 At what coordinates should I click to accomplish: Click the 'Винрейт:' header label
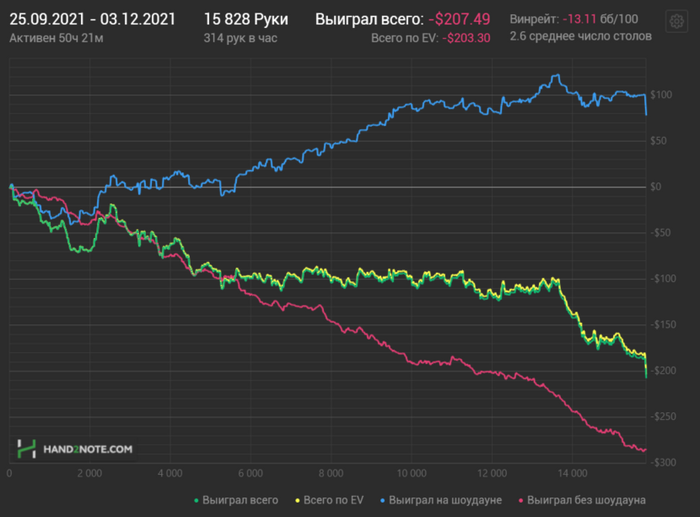pos(534,19)
